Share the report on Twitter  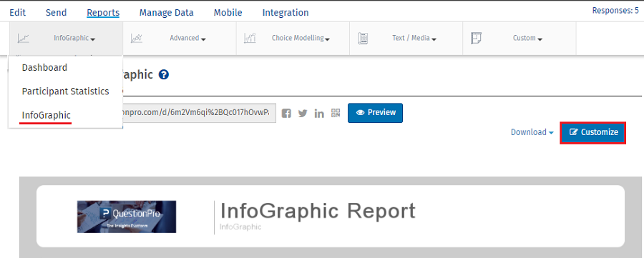pyautogui.click(x=303, y=114)
